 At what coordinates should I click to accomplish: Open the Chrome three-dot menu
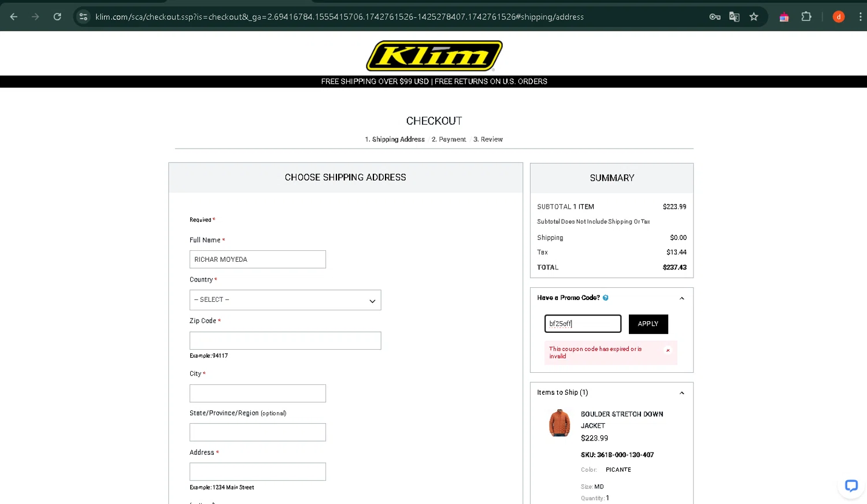pos(860,17)
